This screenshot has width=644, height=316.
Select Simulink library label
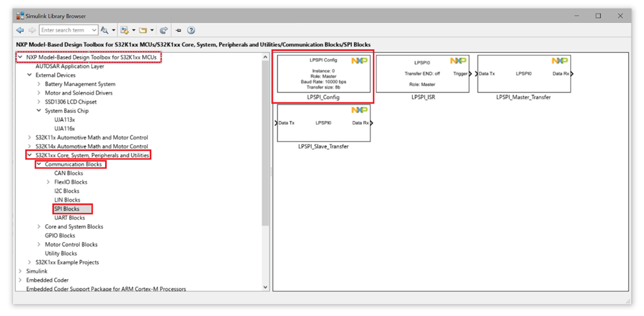click(x=36, y=271)
